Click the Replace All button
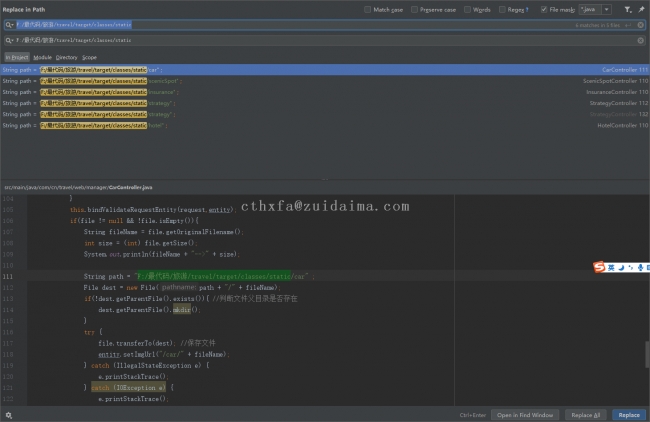Image resolution: width=650 pixels, height=422 pixels. click(585, 414)
